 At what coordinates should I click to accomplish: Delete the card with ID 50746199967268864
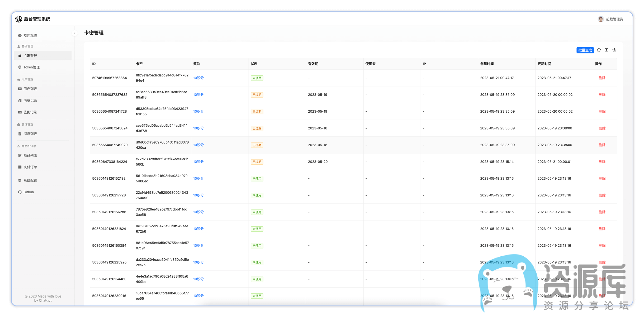(602, 78)
